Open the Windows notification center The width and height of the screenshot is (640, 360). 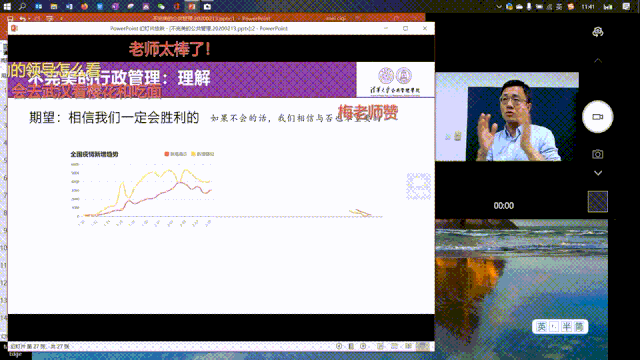(x=627, y=7)
